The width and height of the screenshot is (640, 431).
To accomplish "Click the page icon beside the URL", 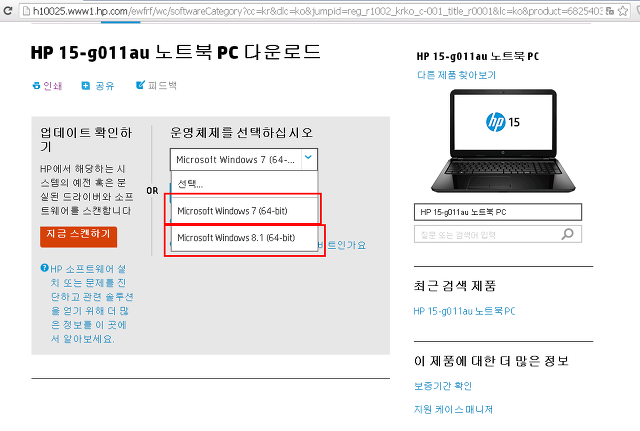I will pyautogui.click(x=26, y=11).
